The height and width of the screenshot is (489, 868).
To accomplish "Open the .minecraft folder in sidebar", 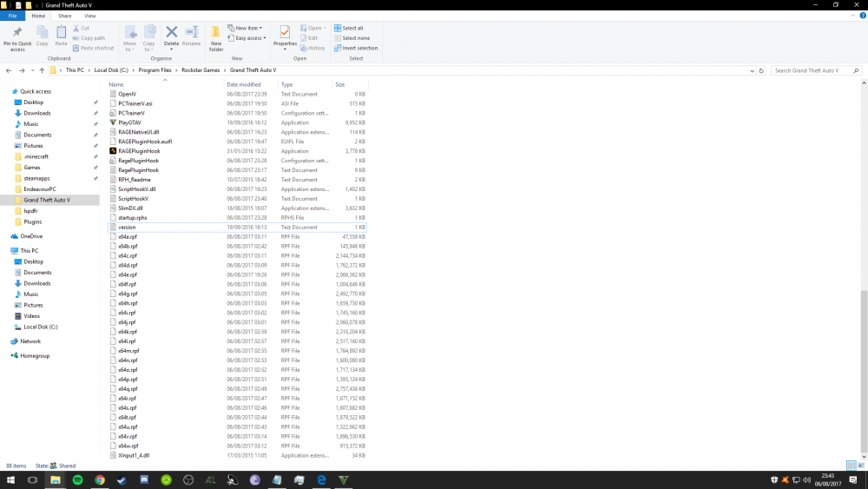I will tap(36, 156).
